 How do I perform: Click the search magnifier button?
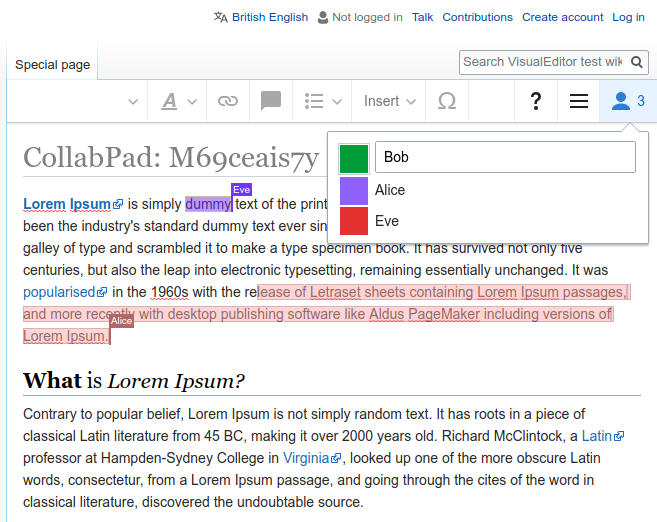[x=637, y=62]
